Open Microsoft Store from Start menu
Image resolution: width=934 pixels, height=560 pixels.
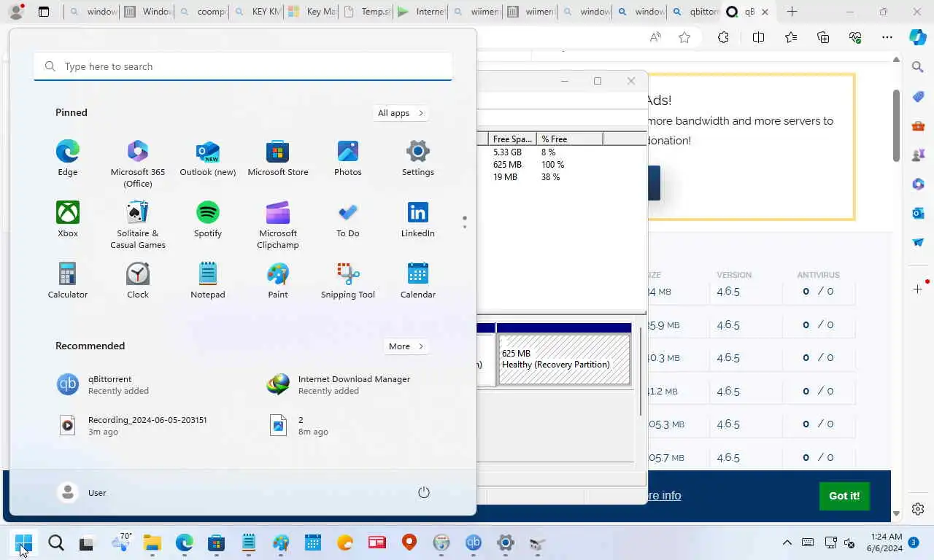point(278,158)
